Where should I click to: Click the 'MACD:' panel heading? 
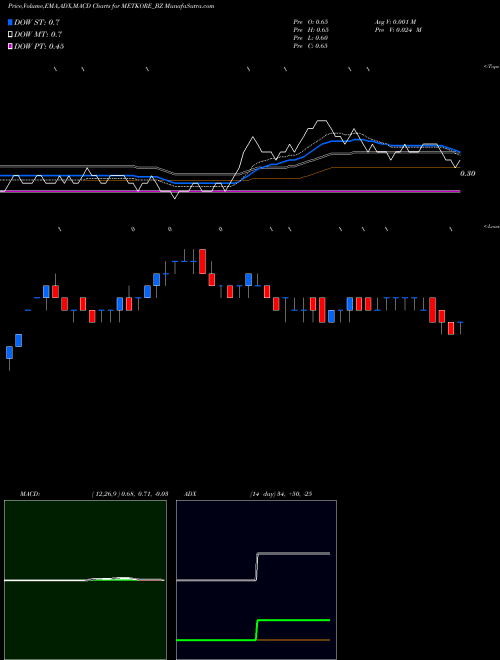pyautogui.click(x=30, y=494)
